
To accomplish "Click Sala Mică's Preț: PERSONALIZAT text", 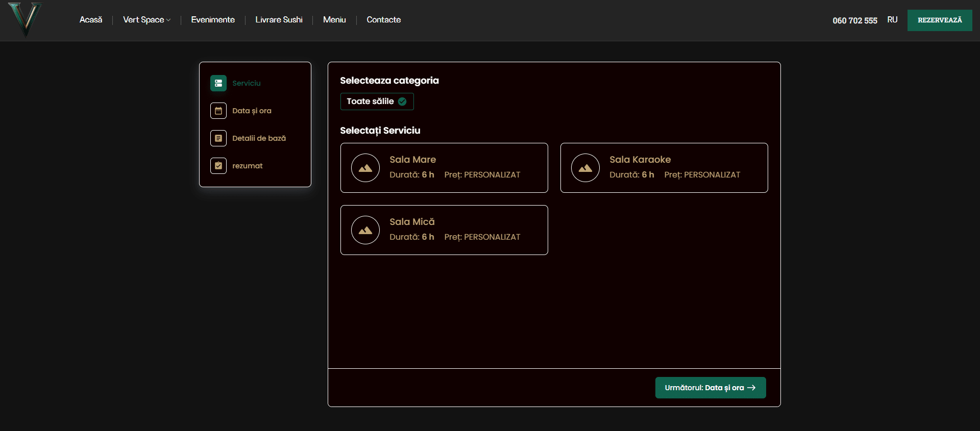I will click(x=482, y=237).
